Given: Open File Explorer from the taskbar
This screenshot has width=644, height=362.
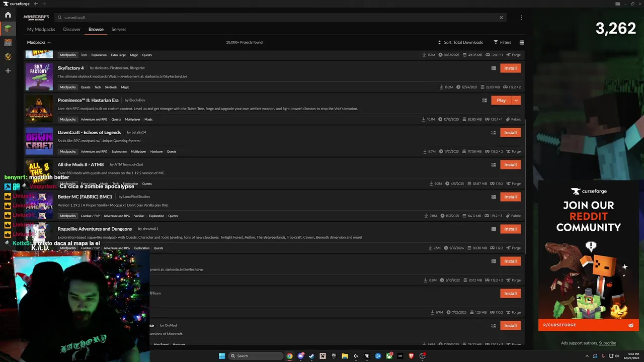Looking at the screenshot, I should 345,356.
